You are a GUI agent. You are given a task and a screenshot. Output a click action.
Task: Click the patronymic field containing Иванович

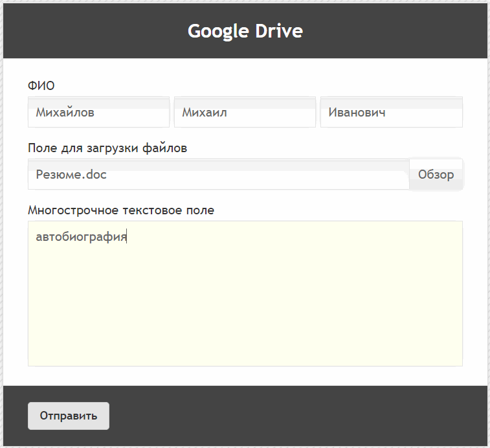click(x=391, y=112)
